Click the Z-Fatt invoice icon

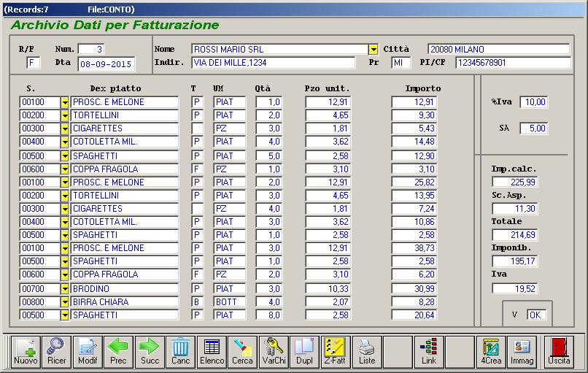336,351
